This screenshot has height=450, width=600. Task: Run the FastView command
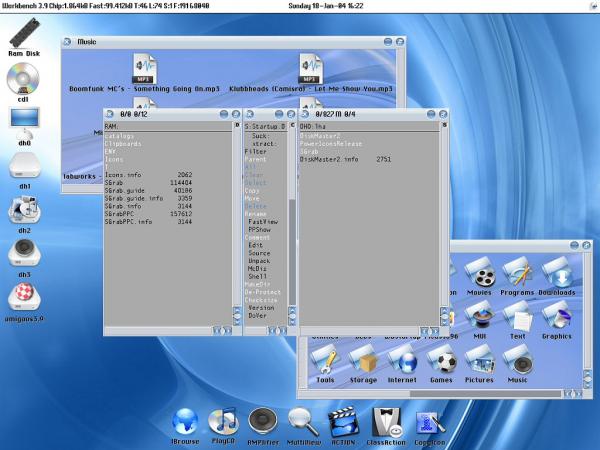click(263, 222)
